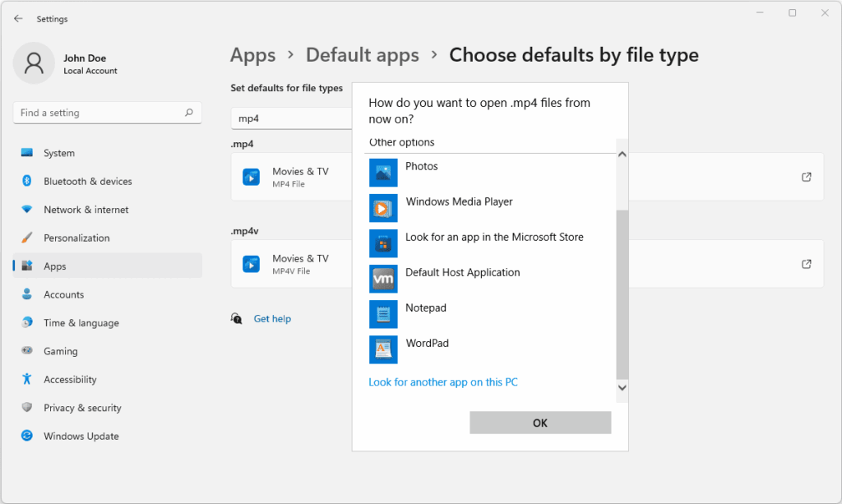The height and width of the screenshot is (504, 842).
Task: Choose Photos text label
Action: coord(422,166)
